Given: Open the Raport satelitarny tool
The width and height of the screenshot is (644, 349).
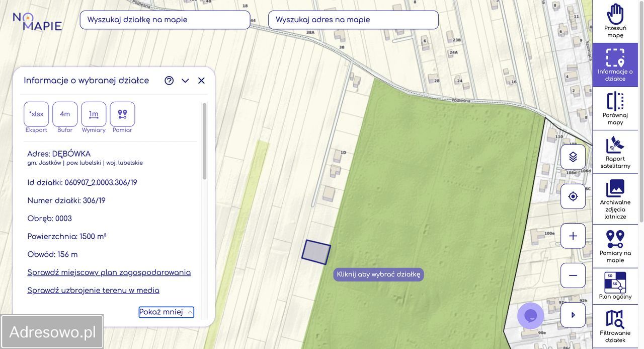Looking at the screenshot, I should tap(615, 152).
